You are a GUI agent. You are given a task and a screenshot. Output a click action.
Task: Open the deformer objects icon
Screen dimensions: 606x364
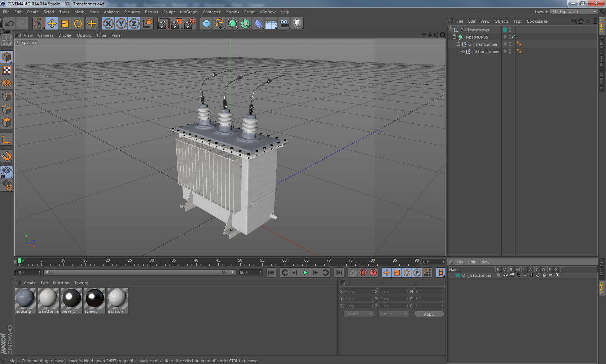pyautogui.click(x=259, y=24)
